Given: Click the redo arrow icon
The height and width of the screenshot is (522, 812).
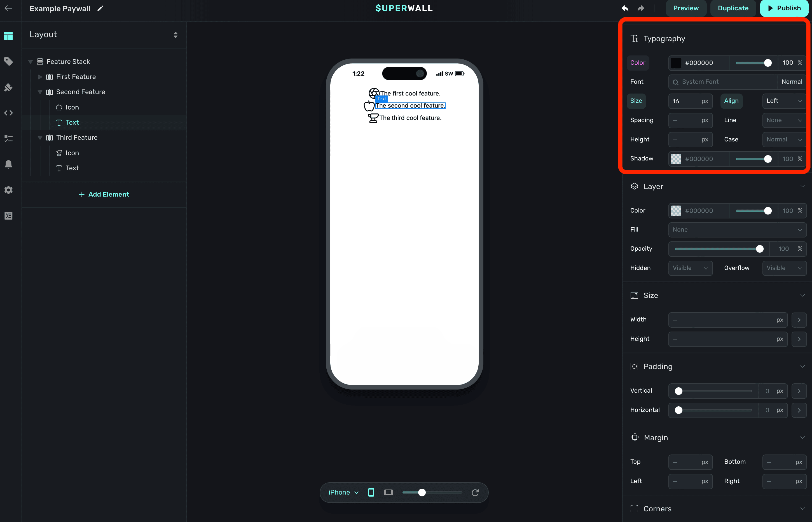Looking at the screenshot, I should (641, 8).
